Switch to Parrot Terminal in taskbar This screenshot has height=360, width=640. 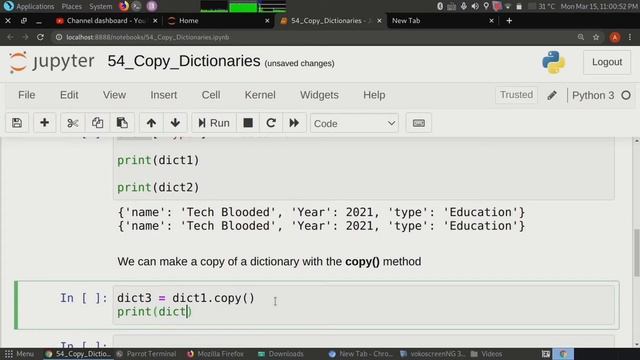coord(147,354)
